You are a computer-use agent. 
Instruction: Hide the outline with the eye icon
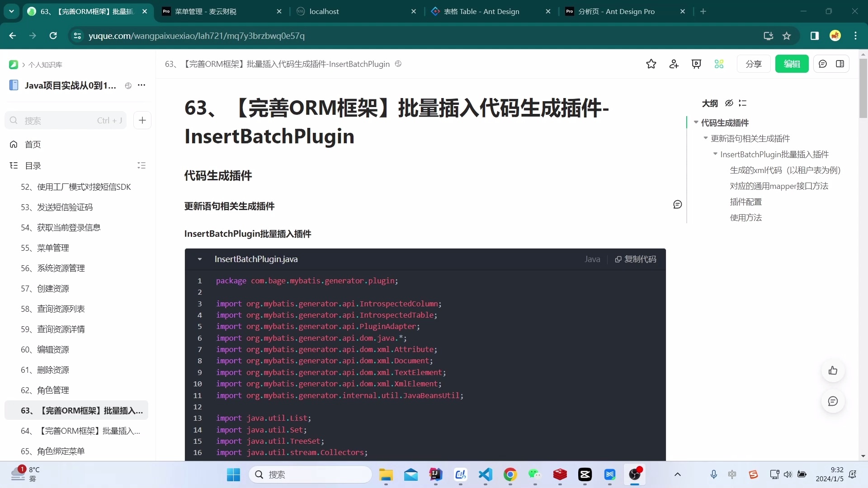(729, 103)
